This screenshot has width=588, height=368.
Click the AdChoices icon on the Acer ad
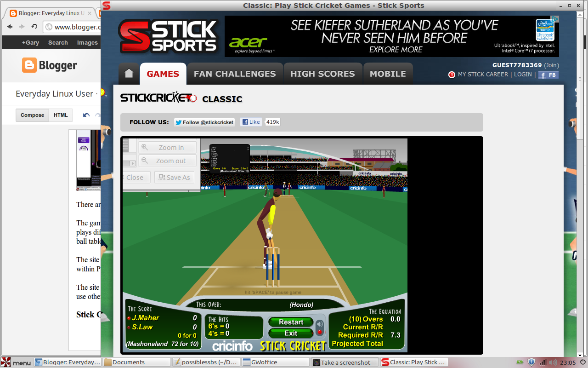point(555,19)
